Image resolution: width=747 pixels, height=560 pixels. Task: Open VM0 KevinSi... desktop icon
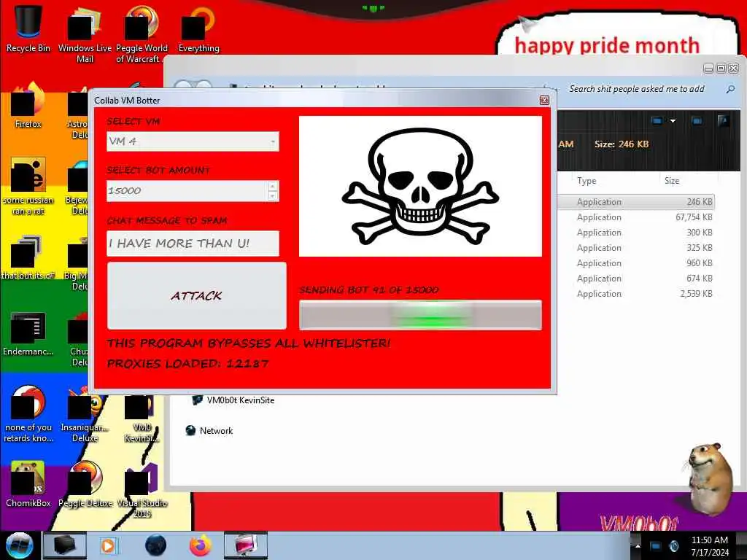[142, 419]
